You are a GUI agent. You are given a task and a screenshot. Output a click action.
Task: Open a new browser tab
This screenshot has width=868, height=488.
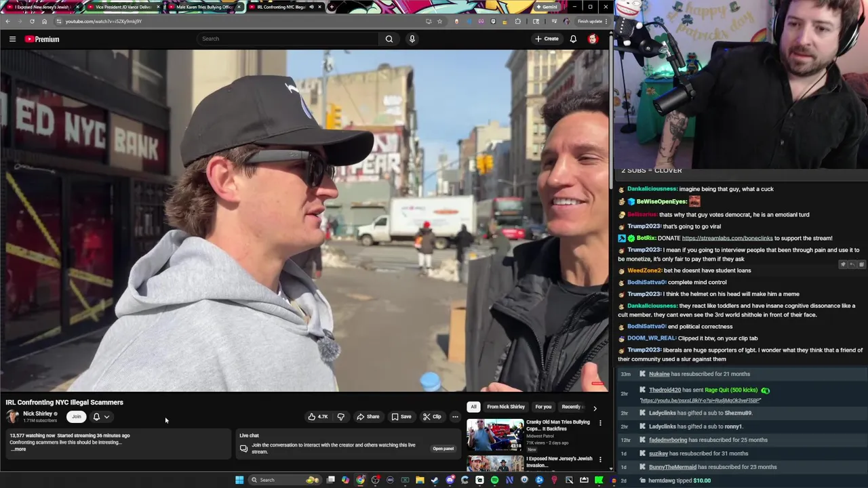point(331,7)
